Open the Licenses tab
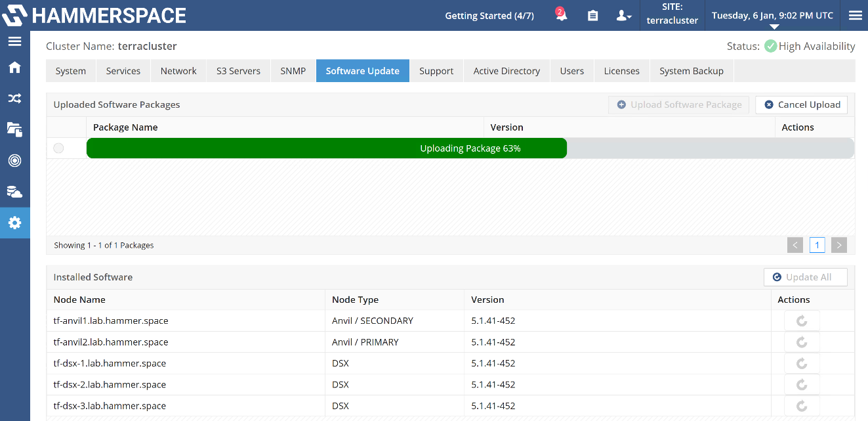Viewport: 868px width, 421px height. (621, 71)
